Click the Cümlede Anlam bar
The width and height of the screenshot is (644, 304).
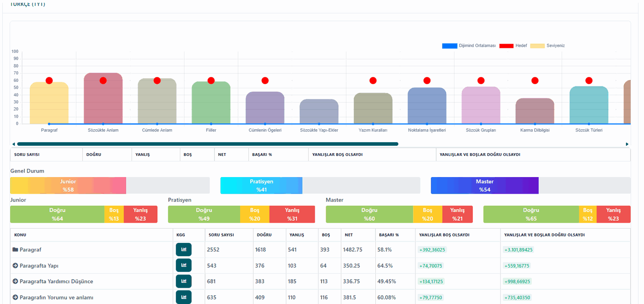tap(157, 101)
